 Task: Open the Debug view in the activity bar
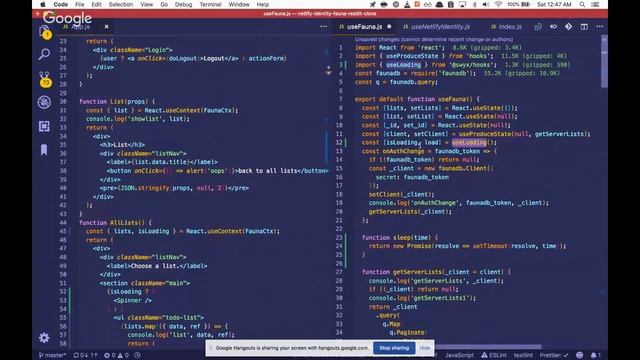tap(44, 102)
